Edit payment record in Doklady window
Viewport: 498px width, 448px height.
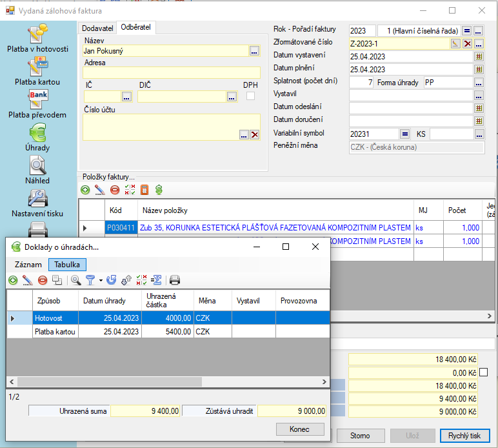[x=28, y=280]
